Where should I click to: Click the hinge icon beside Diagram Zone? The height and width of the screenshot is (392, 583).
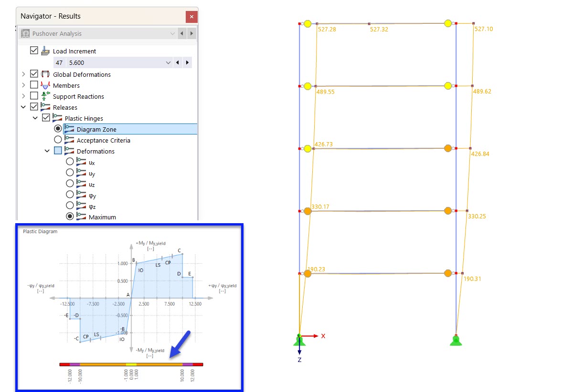68,129
